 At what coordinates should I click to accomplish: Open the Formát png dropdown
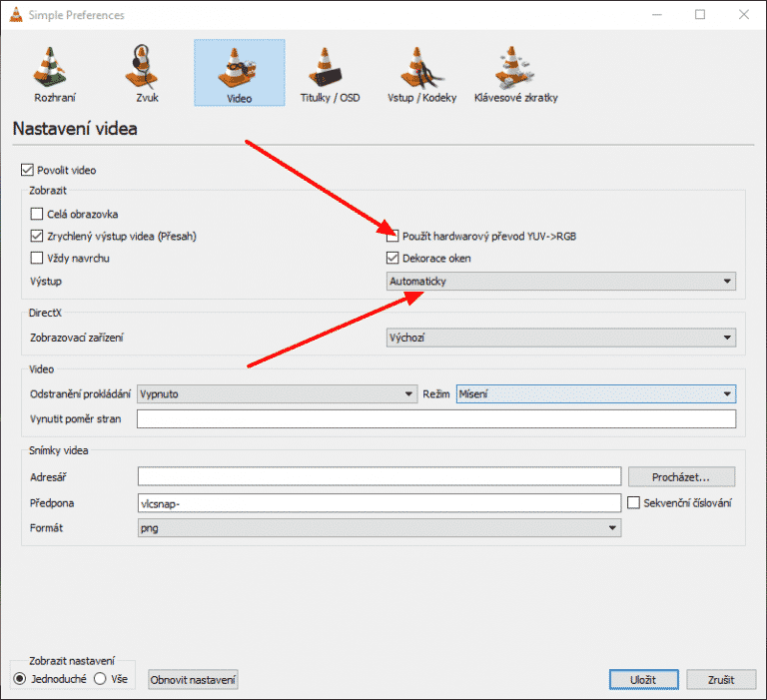[379, 528]
